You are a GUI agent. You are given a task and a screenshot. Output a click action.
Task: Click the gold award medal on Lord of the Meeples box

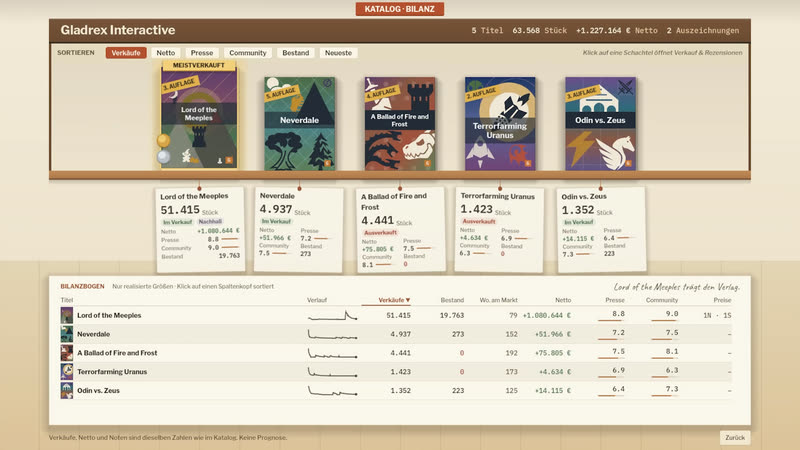pos(163,140)
